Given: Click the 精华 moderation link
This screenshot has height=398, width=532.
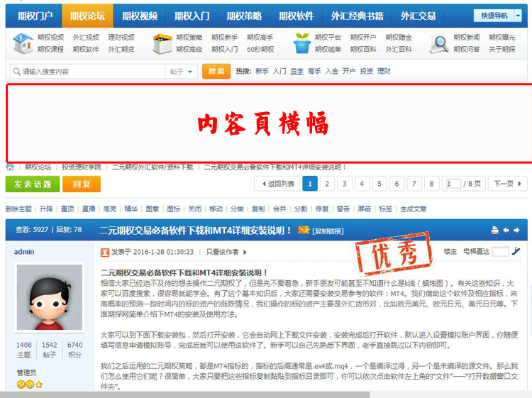Looking at the screenshot, I should tap(131, 209).
